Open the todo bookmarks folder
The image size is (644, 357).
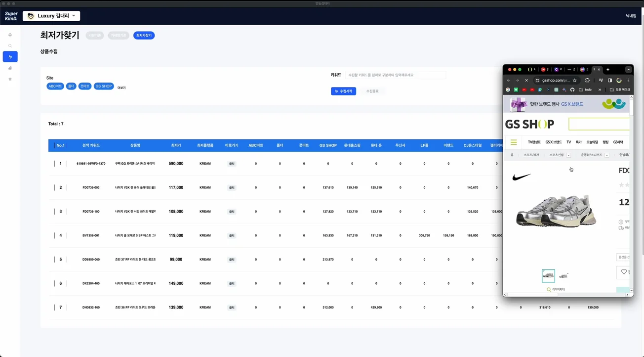coord(584,89)
